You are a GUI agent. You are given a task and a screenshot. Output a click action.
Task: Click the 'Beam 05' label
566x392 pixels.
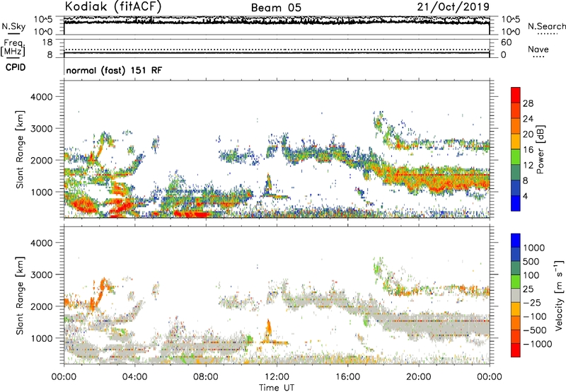coord(276,8)
